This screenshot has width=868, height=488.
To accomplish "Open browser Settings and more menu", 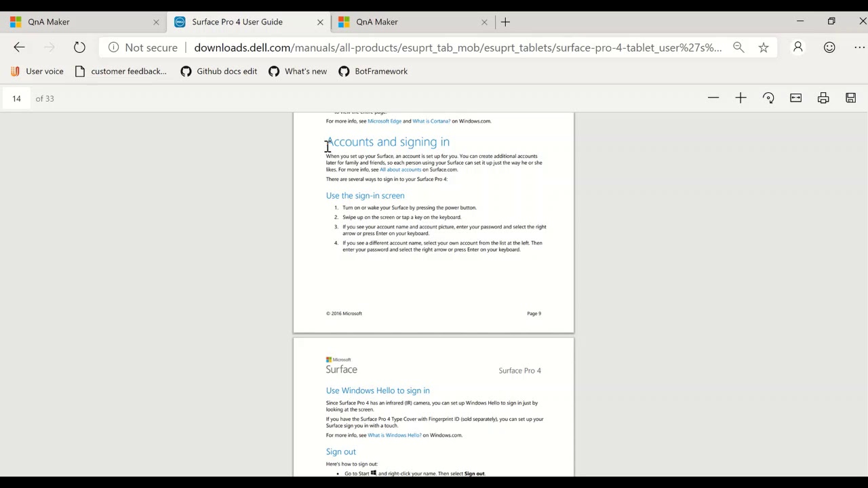I will point(859,47).
